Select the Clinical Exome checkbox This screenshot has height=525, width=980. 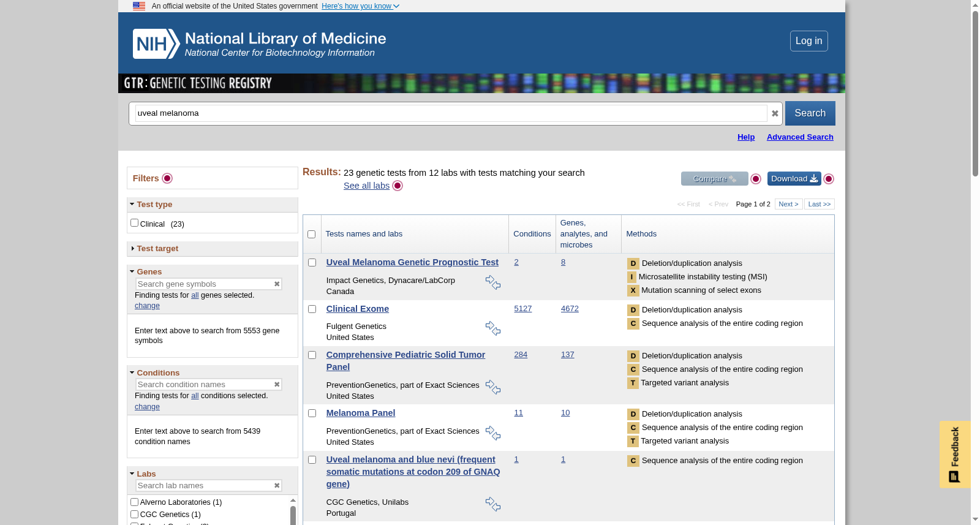[312, 309]
